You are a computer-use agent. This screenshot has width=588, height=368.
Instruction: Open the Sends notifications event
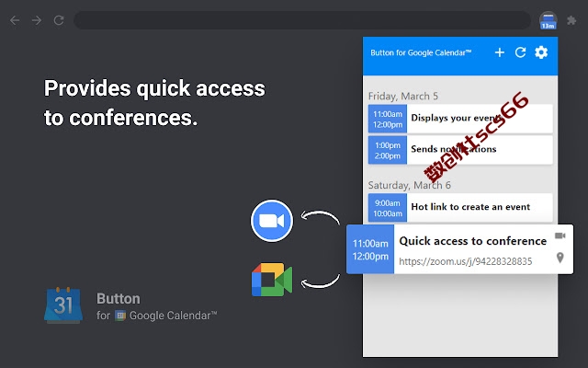click(460, 150)
